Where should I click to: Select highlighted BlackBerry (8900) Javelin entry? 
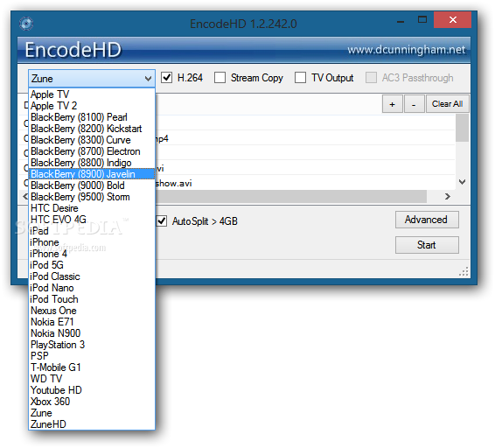pyautogui.click(x=92, y=174)
